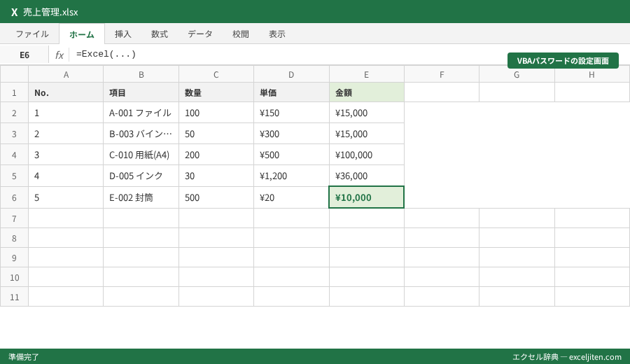Switch to the 表示 tab
630x364 pixels.
pos(277,34)
